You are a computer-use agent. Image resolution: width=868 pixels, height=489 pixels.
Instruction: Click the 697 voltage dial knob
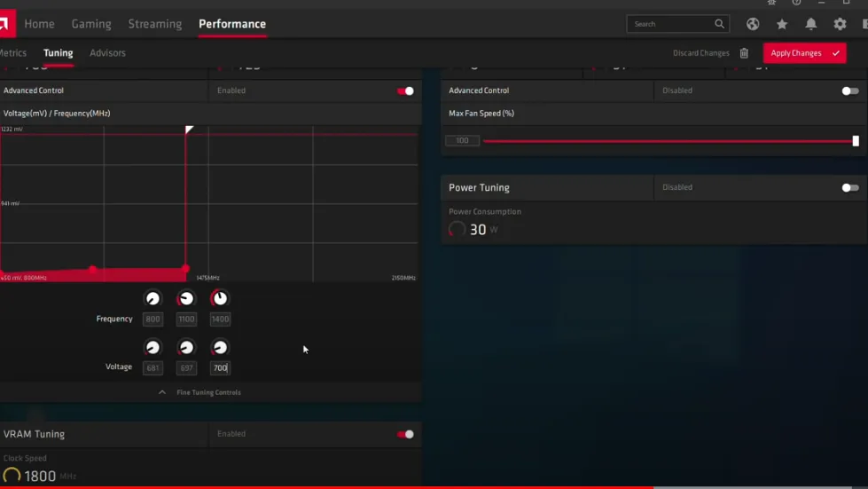[x=186, y=347]
